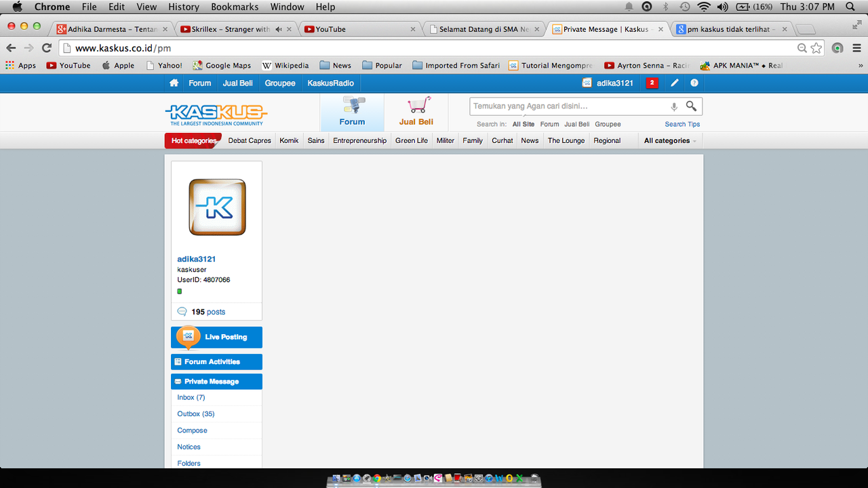Screen dimensions: 868x488
Task: Bookmark this page with the star icon
Action: (x=816, y=48)
